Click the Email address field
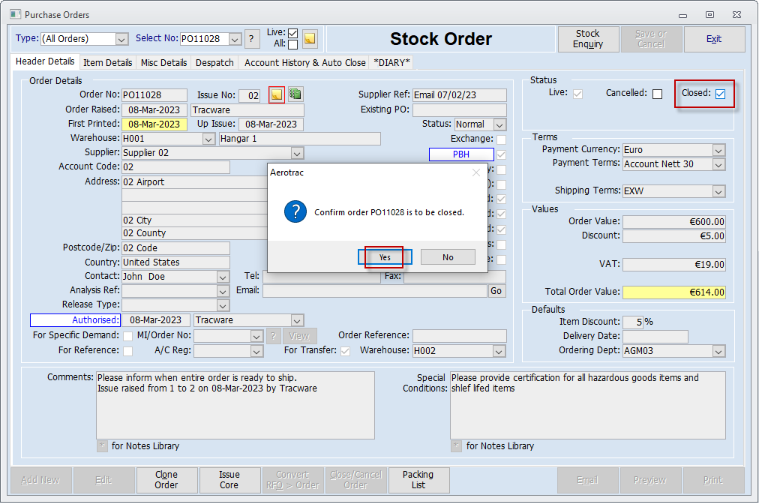 click(x=375, y=291)
